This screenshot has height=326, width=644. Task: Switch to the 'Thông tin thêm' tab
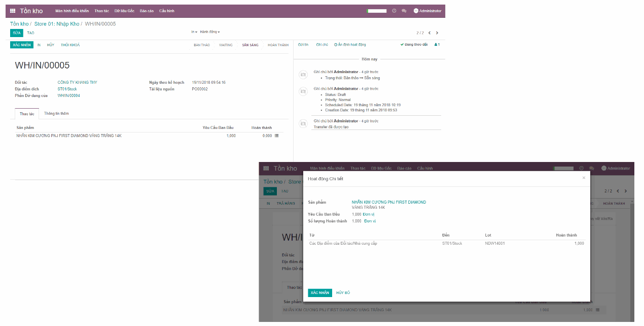point(56,114)
